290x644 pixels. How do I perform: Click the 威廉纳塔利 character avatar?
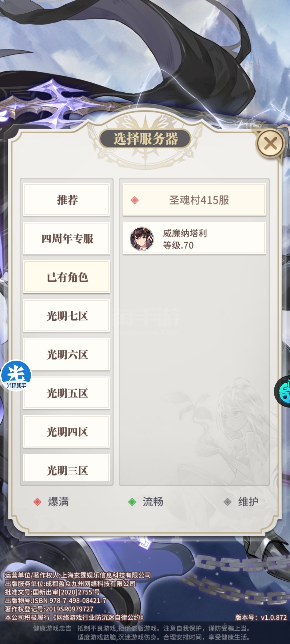(x=142, y=239)
